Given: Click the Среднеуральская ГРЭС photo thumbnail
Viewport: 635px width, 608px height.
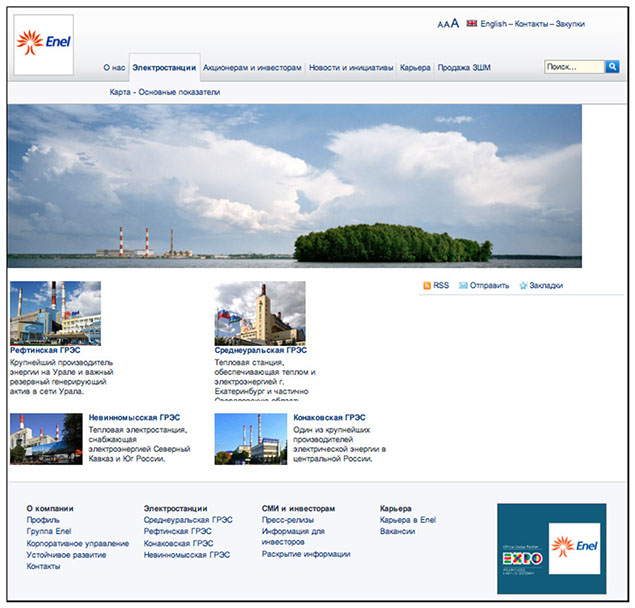Looking at the screenshot, I should [260, 313].
